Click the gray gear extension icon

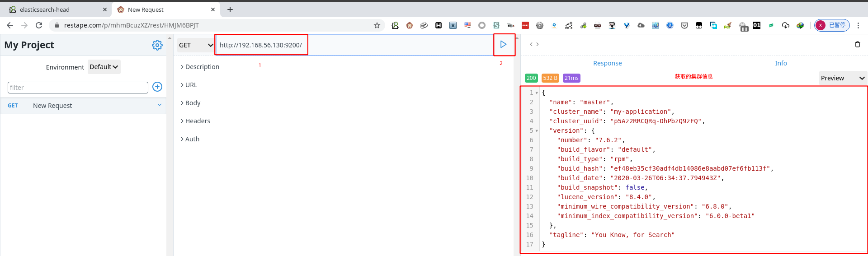tap(540, 25)
